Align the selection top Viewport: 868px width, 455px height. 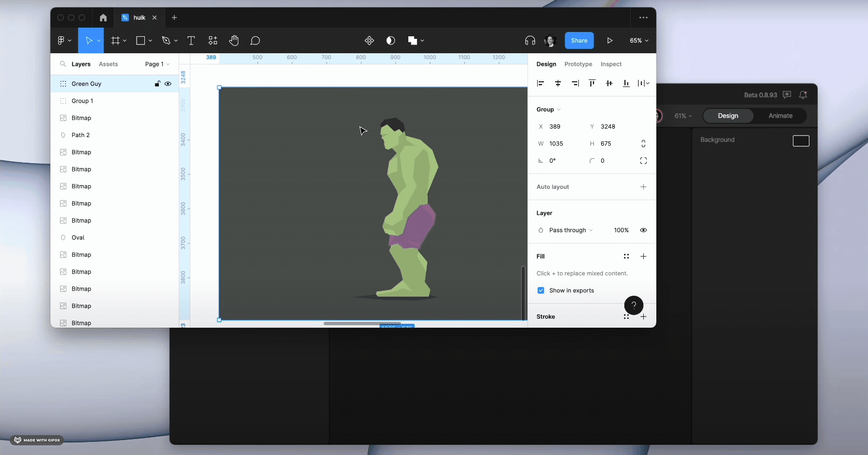[x=592, y=83]
